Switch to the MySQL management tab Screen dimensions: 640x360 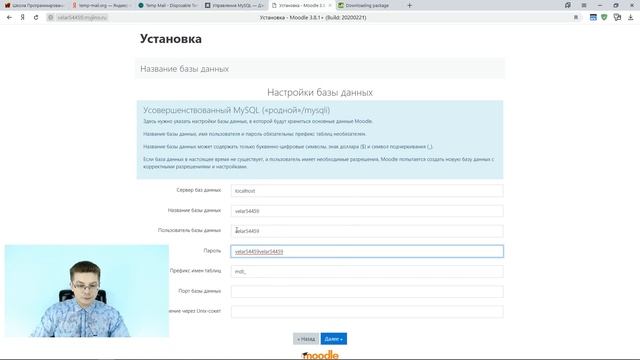click(x=234, y=5)
